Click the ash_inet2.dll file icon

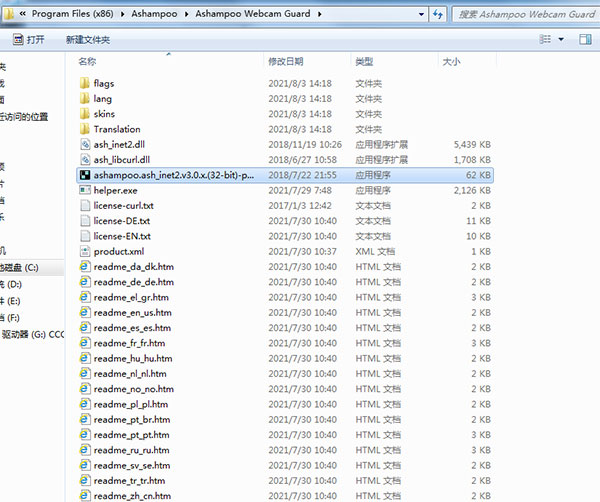(x=85, y=145)
